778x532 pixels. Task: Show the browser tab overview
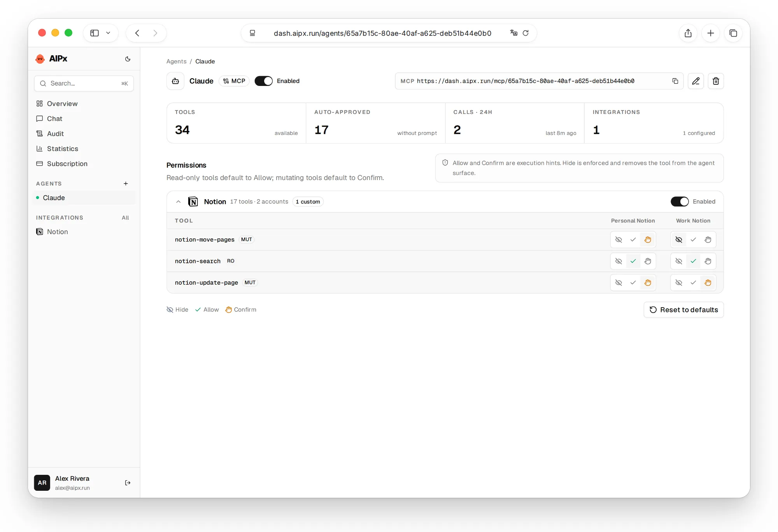pyautogui.click(x=733, y=33)
